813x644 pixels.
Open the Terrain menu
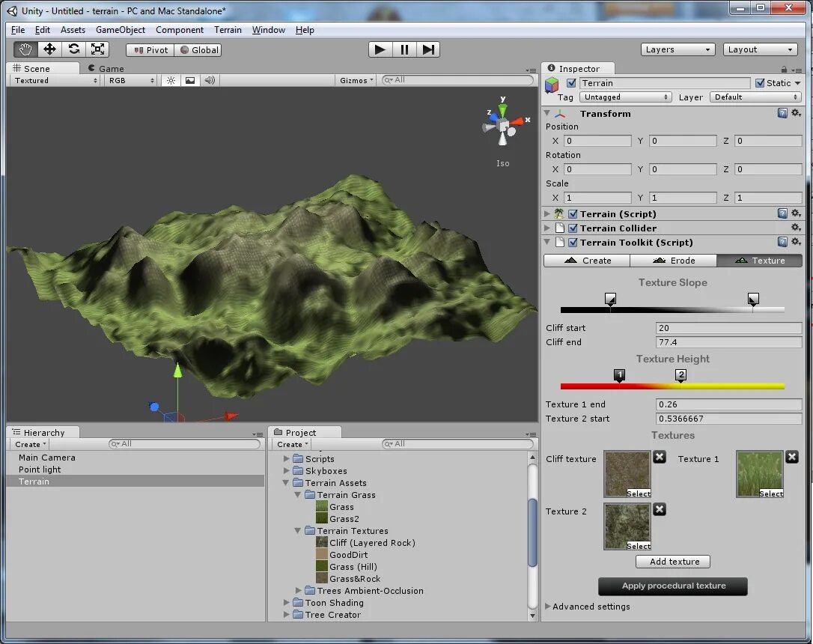pyautogui.click(x=228, y=30)
